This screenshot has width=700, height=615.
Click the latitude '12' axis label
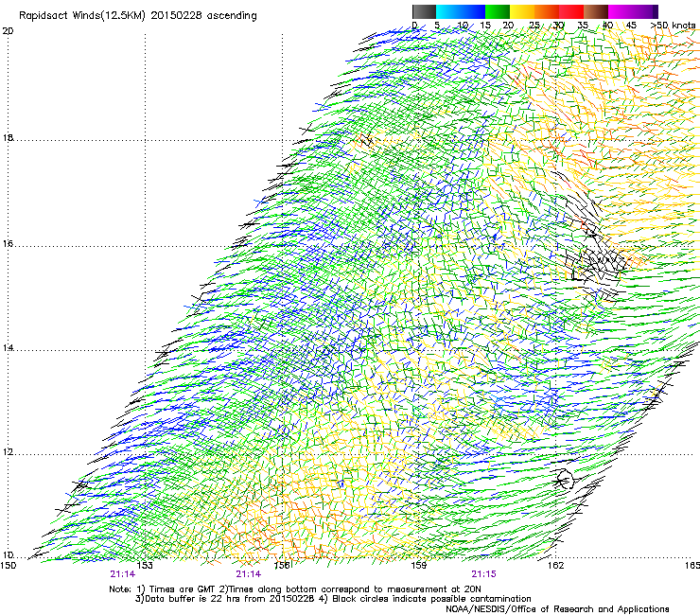pos(8,452)
